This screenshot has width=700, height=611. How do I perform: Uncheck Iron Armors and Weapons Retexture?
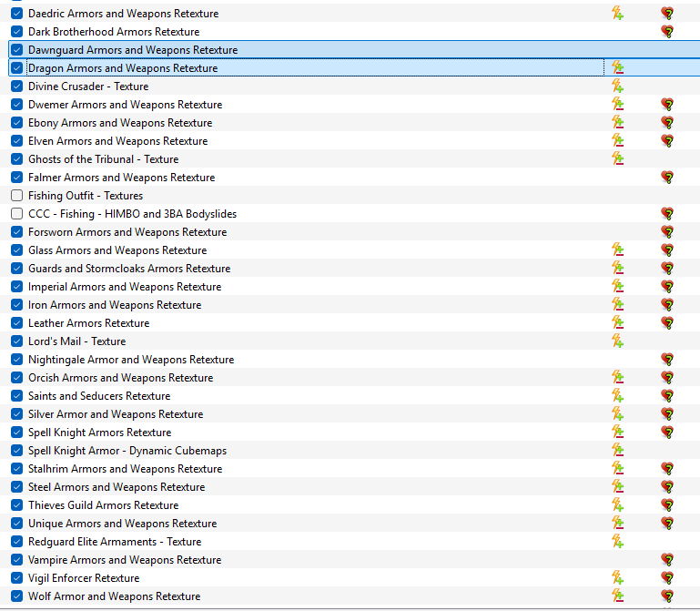point(17,305)
